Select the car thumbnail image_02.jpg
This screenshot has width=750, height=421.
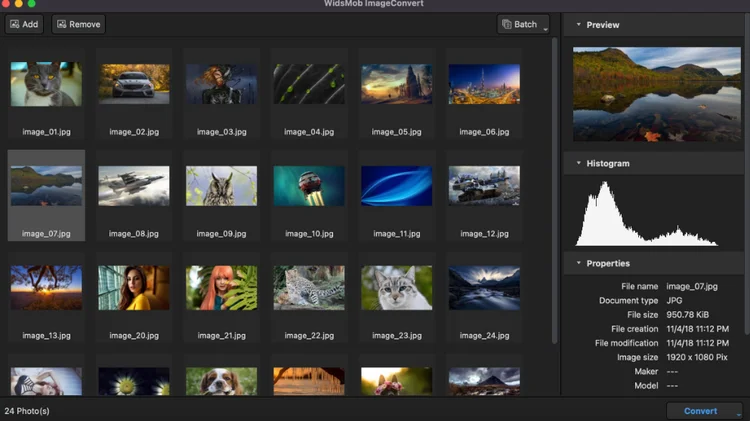(134, 84)
